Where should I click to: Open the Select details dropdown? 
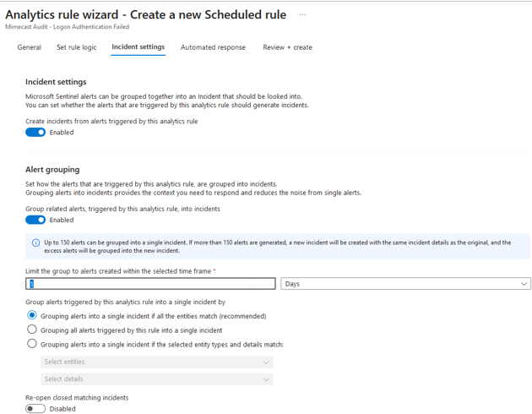[157, 379]
